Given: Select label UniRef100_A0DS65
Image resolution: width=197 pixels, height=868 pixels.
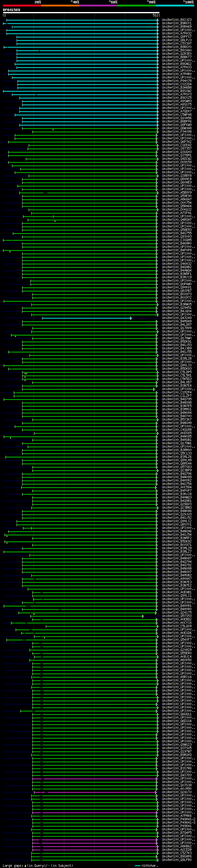Looking at the screenshot, I should [x=177, y=433].
